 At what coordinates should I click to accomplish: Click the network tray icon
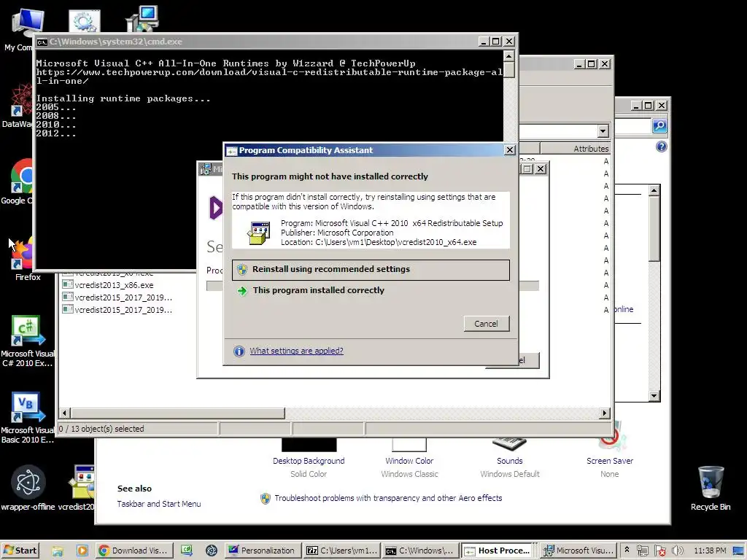642,551
